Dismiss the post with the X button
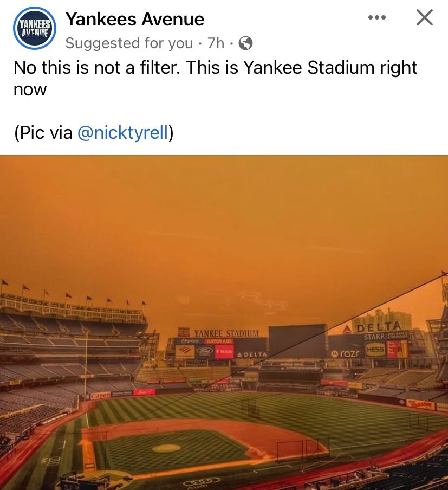Viewport: 448px width, 490px height. [424, 18]
